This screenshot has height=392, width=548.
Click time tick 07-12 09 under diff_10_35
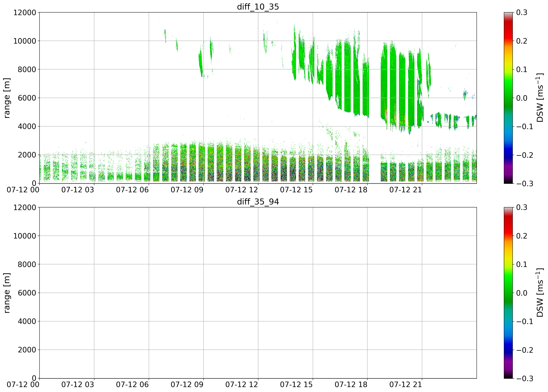[x=187, y=190]
